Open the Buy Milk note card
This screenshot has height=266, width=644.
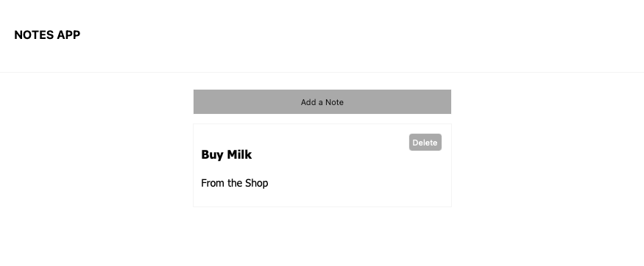point(322,165)
